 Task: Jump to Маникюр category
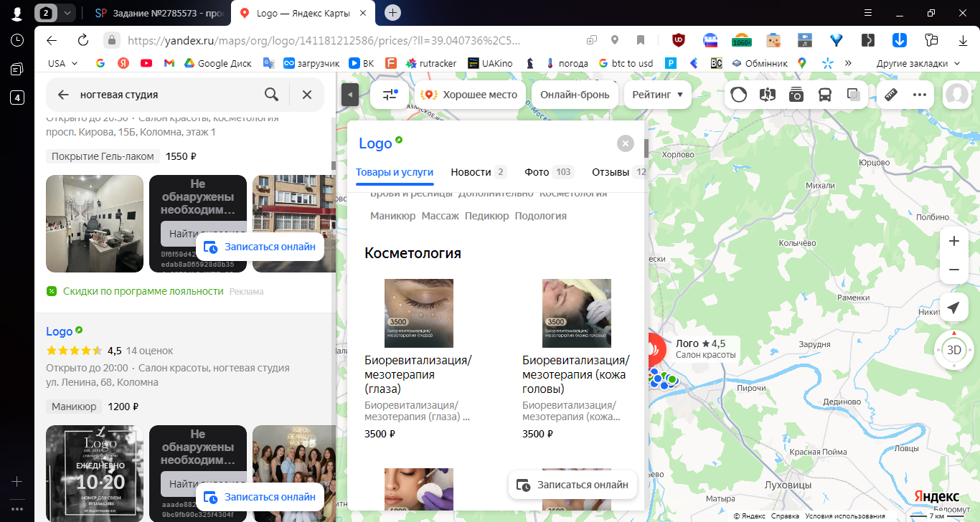click(x=393, y=216)
